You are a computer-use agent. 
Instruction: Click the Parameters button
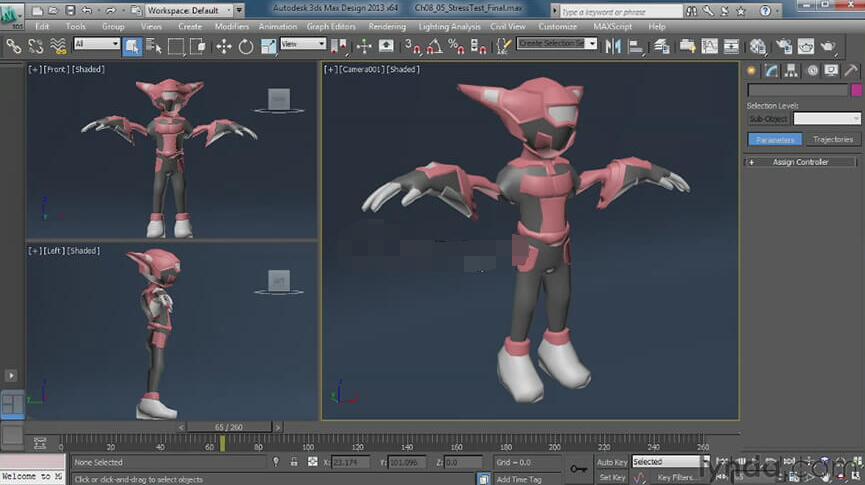click(x=775, y=140)
